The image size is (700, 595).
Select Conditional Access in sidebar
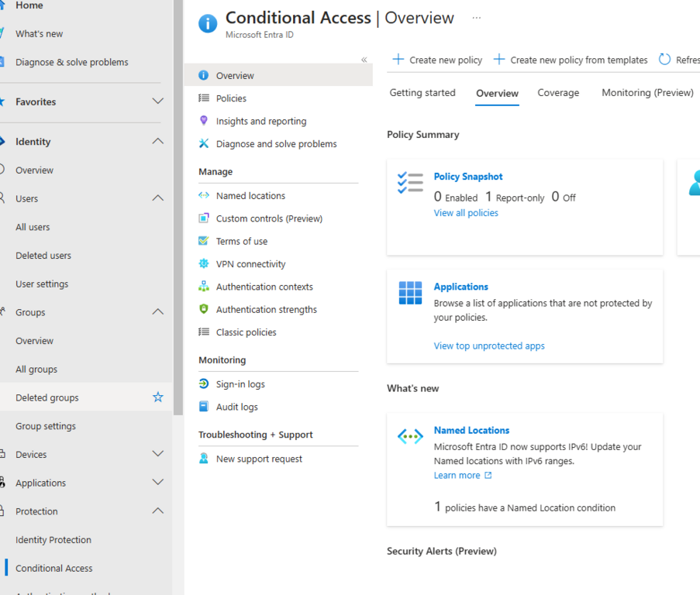(x=54, y=568)
